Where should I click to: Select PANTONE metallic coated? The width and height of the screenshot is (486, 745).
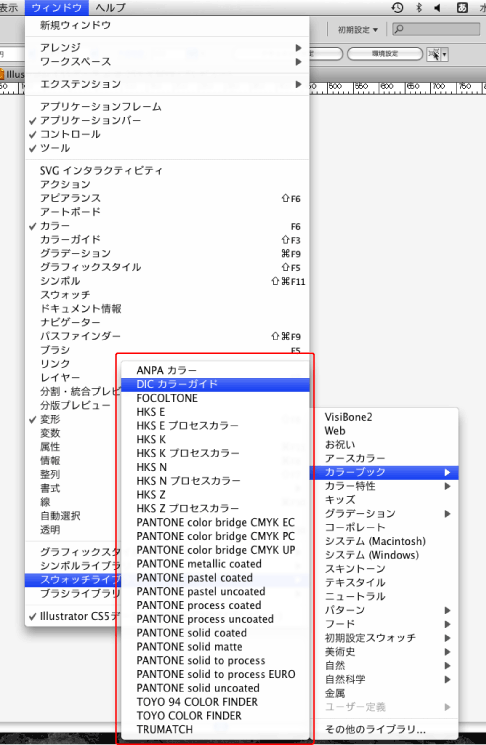click(215, 564)
